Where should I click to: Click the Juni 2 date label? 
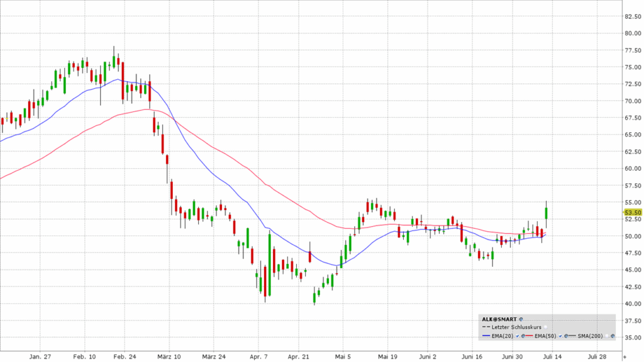pos(428,357)
